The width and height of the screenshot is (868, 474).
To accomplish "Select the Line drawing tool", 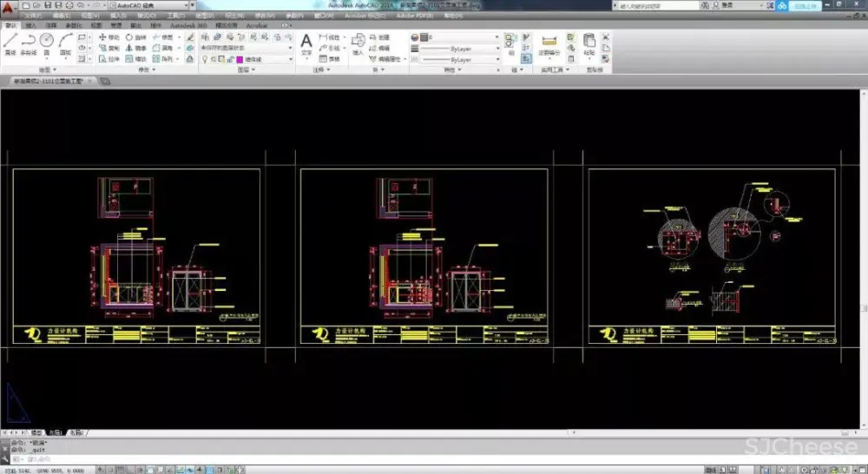I will (x=10, y=43).
